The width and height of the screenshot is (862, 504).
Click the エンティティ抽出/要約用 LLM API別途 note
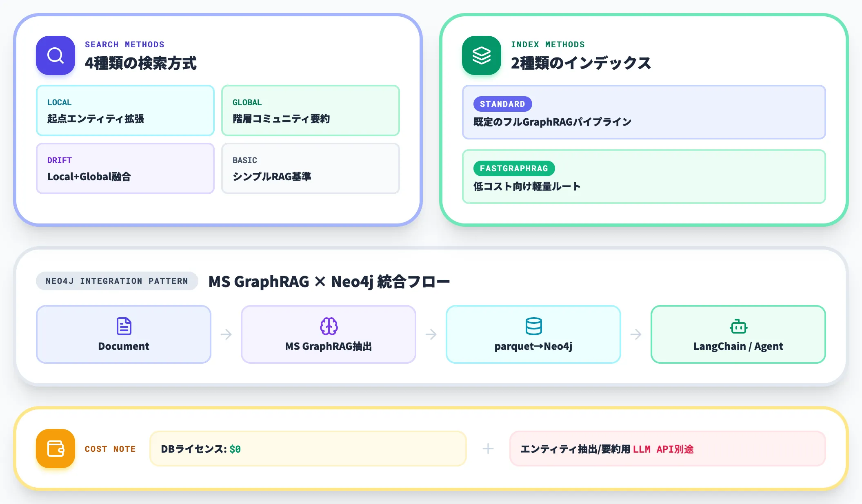coord(668,449)
